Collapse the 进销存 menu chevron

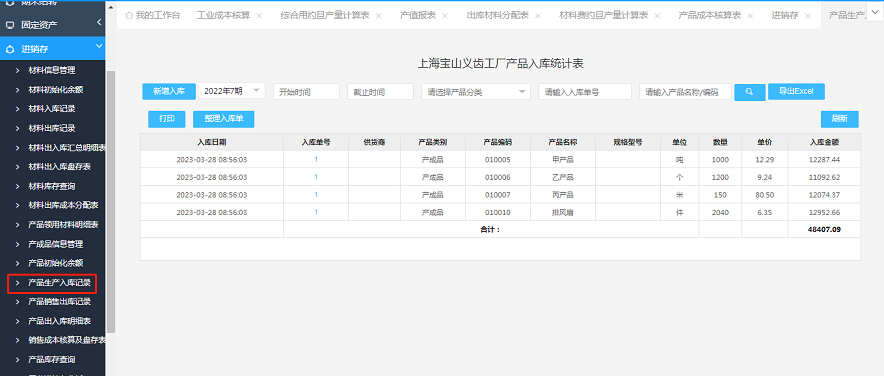[x=98, y=46]
